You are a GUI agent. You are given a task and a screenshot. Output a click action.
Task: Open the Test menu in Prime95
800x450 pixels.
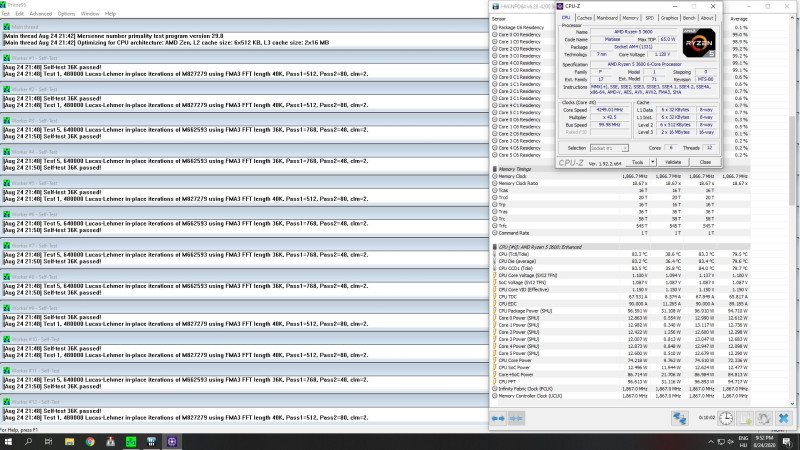pyautogui.click(x=6, y=14)
